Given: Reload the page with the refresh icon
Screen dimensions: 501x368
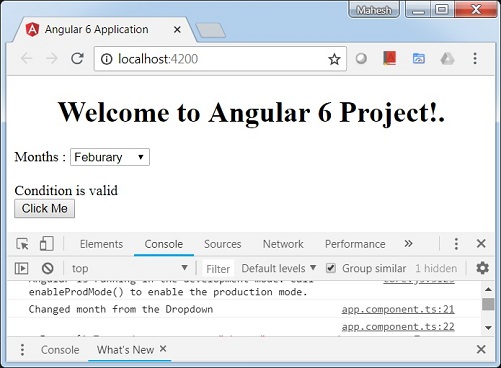Looking at the screenshot, I should coord(77,59).
